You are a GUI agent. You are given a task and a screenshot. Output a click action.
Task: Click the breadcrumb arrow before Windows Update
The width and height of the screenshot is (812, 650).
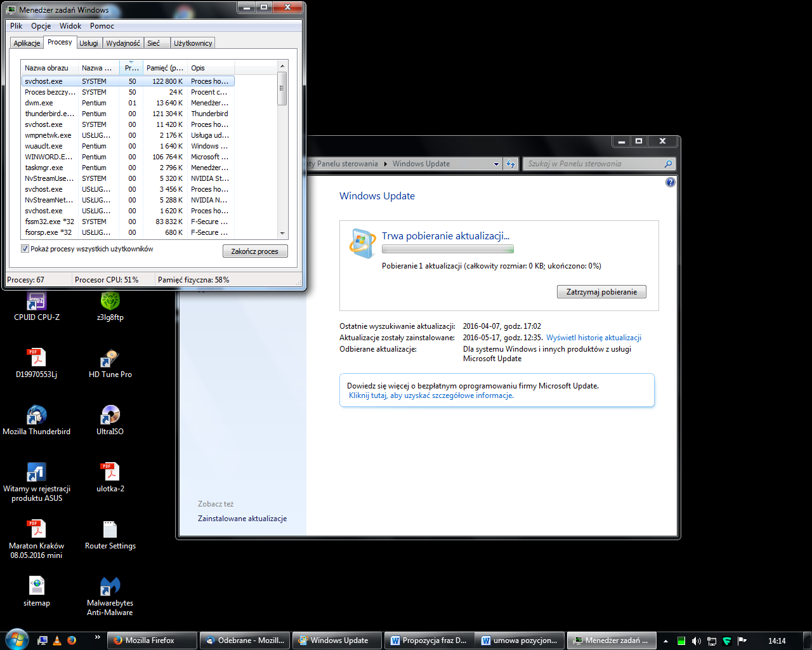[385, 164]
